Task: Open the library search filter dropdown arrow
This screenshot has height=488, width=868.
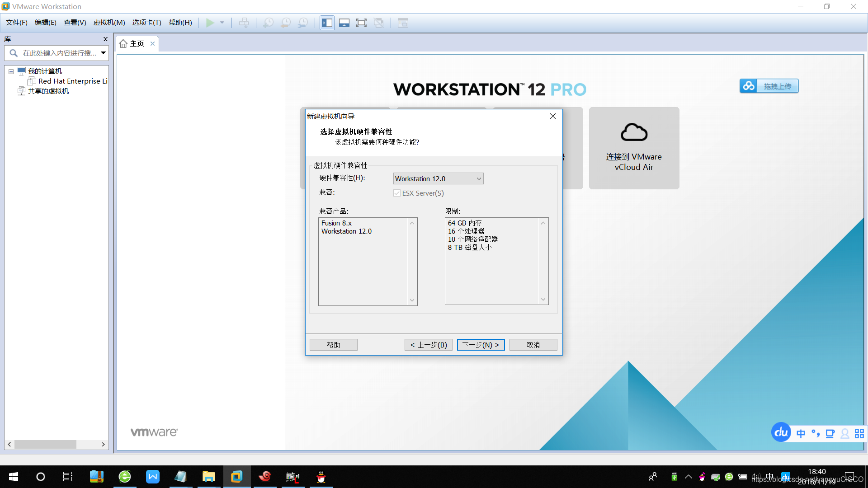Action: coord(104,53)
